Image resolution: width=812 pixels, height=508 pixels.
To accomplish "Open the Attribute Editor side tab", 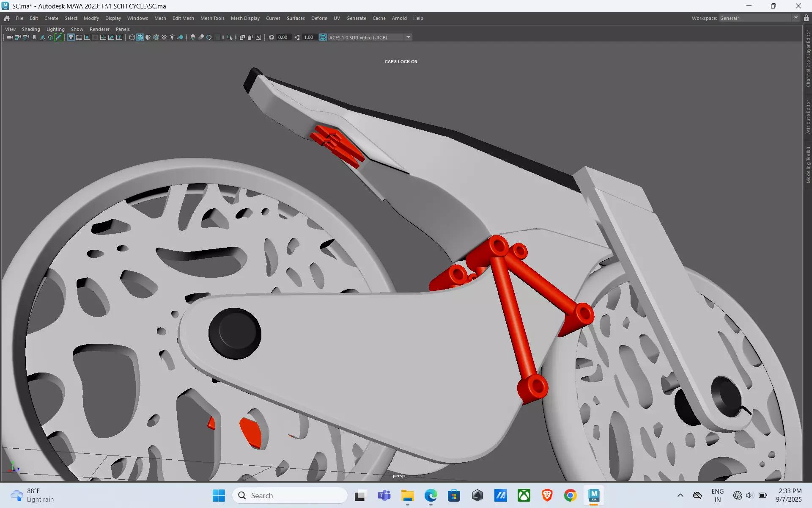I will 808,117.
